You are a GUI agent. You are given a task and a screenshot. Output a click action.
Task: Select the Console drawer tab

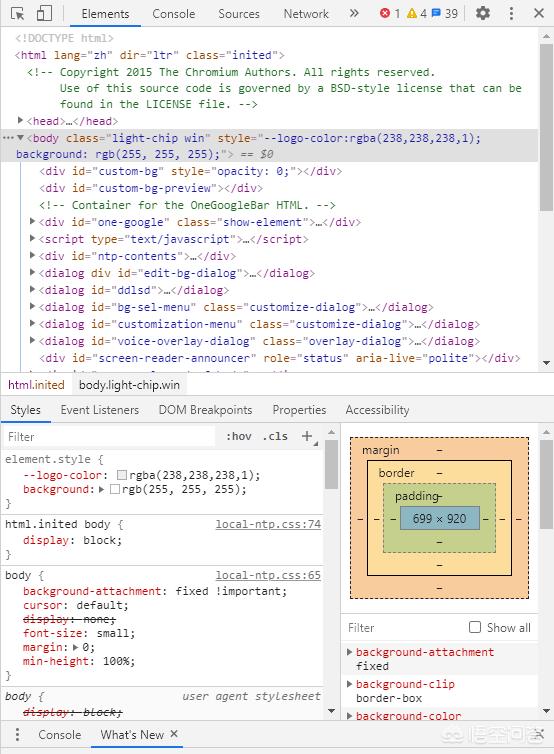click(60, 735)
